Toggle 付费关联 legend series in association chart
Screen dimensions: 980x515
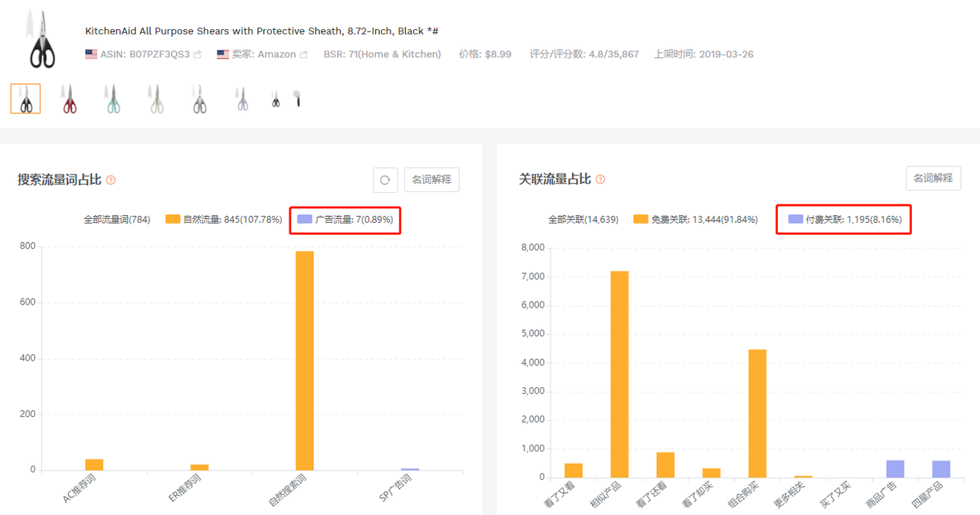coord(844,220)
